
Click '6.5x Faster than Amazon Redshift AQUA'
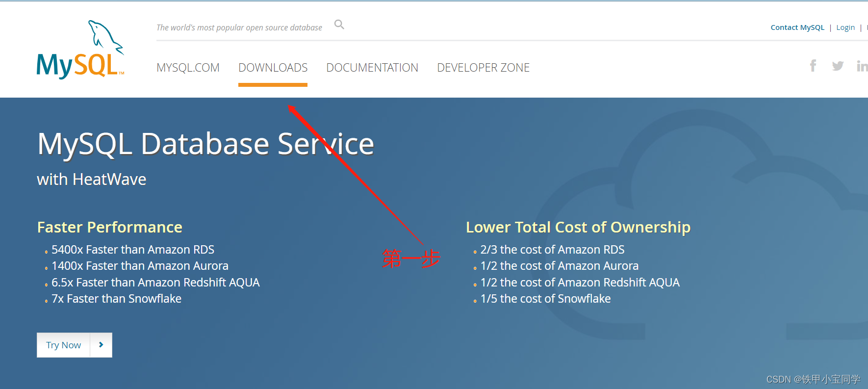(x=155, y=283)
